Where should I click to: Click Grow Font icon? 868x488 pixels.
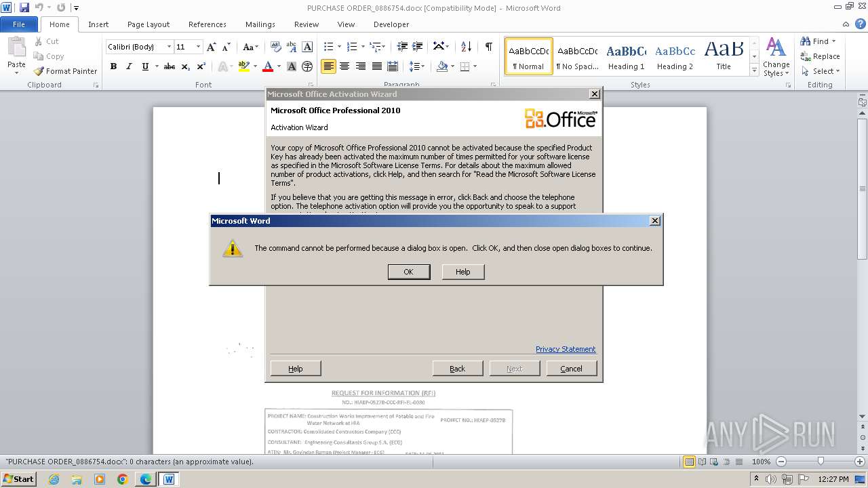pyautogui.click(x=212, y=47)
